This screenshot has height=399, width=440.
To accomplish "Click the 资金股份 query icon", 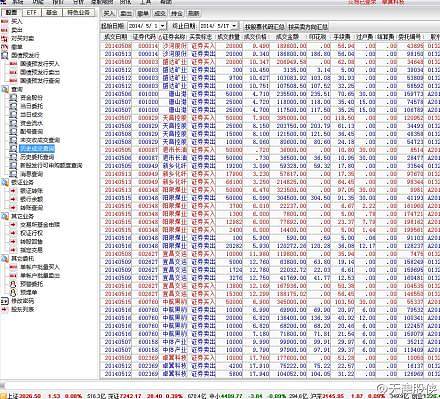I will coord(13,98).
